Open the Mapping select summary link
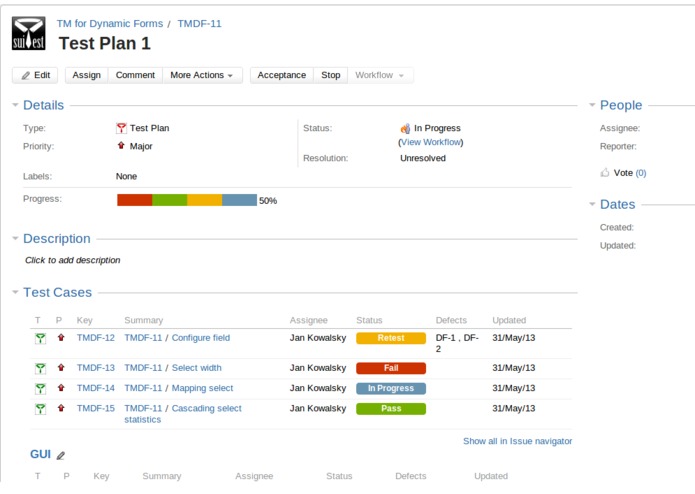This screenshot has width=695, height=494. 202,388
